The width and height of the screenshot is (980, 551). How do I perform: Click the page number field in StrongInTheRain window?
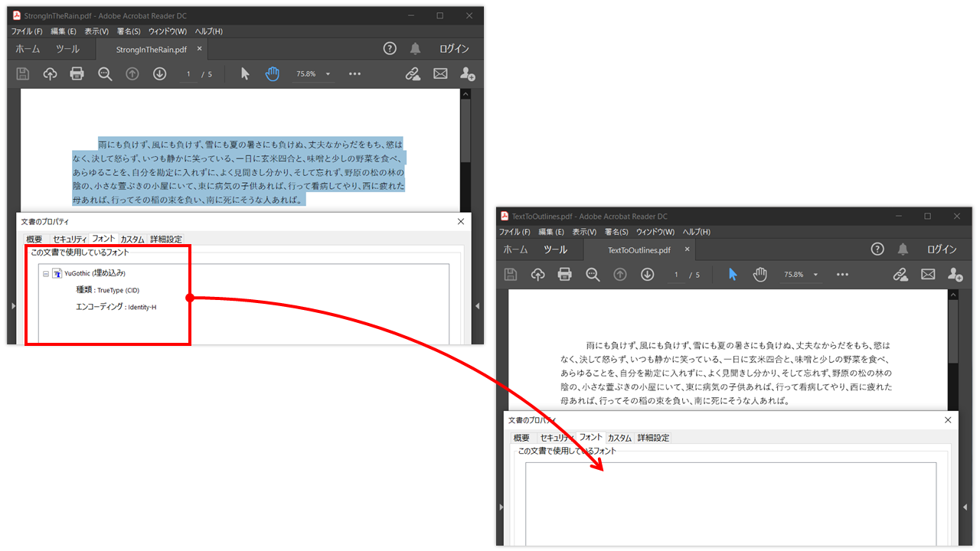coord(188,73)
